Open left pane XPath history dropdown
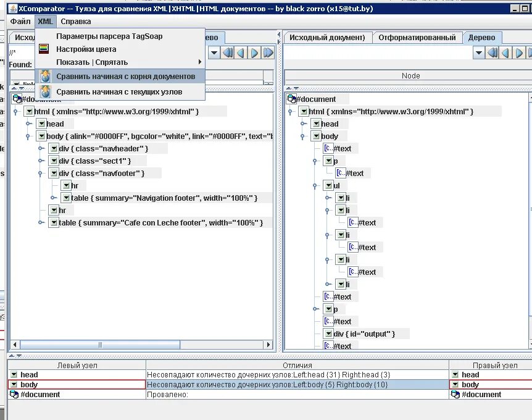 [214, 52]
